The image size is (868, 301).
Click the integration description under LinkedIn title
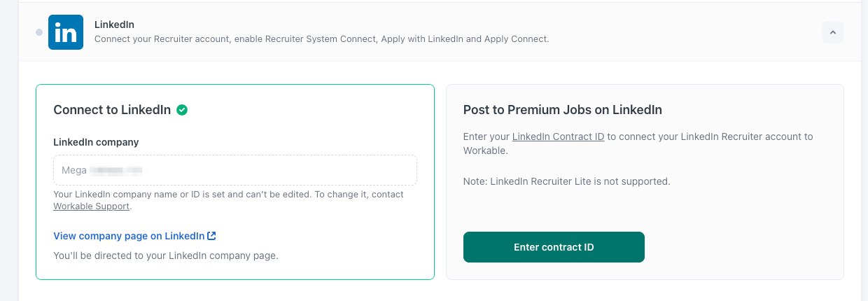point(321,39)
